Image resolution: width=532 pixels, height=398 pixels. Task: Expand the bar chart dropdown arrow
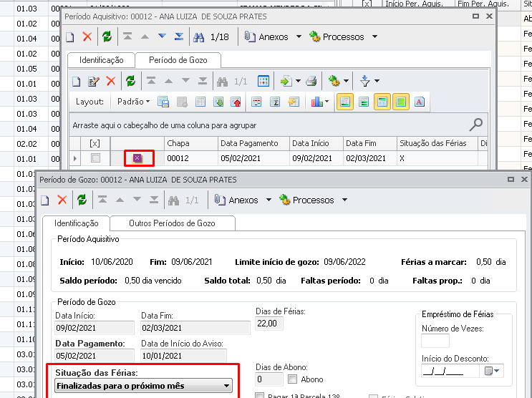point(327,102)
